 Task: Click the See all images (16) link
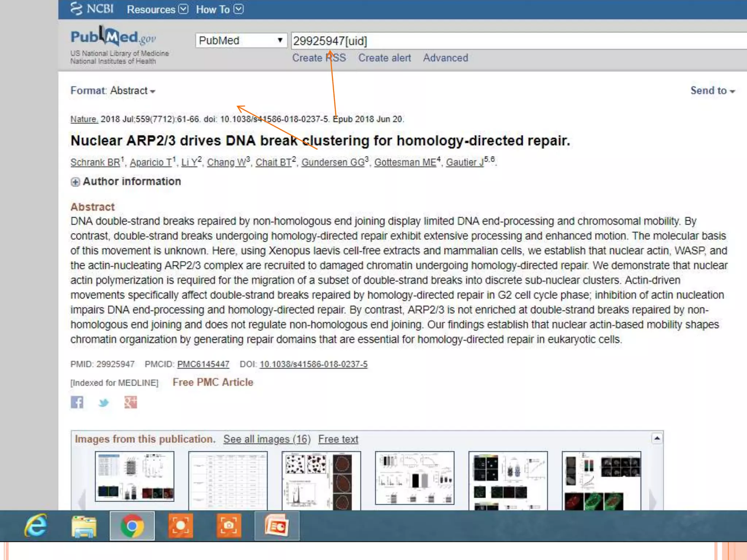point(267,439)
